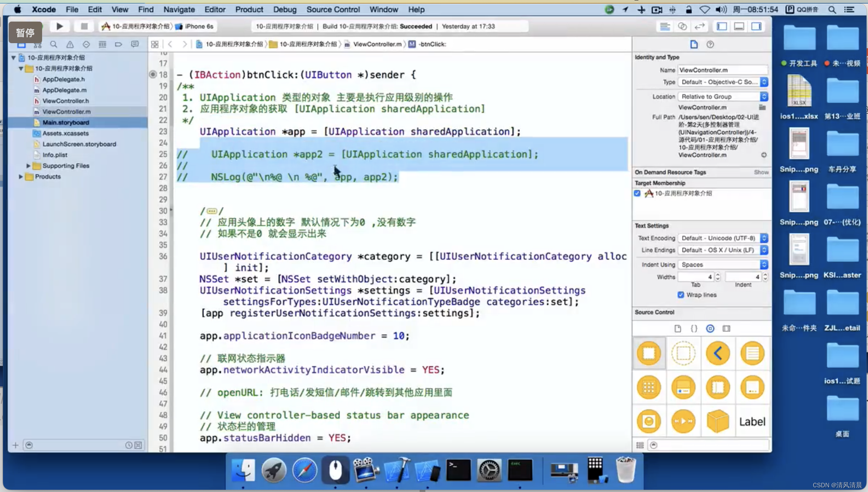Click the Stop button in toolbar
Screen dimensions: 868x492
pos(84,26)
